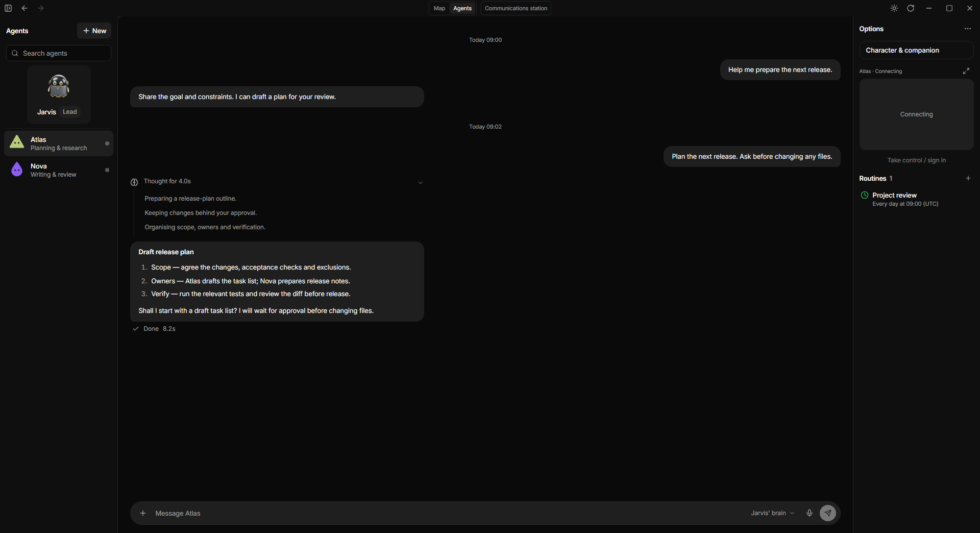Click the Nova status dot
The height and width of the screenshot is (533, 980).
107,170
